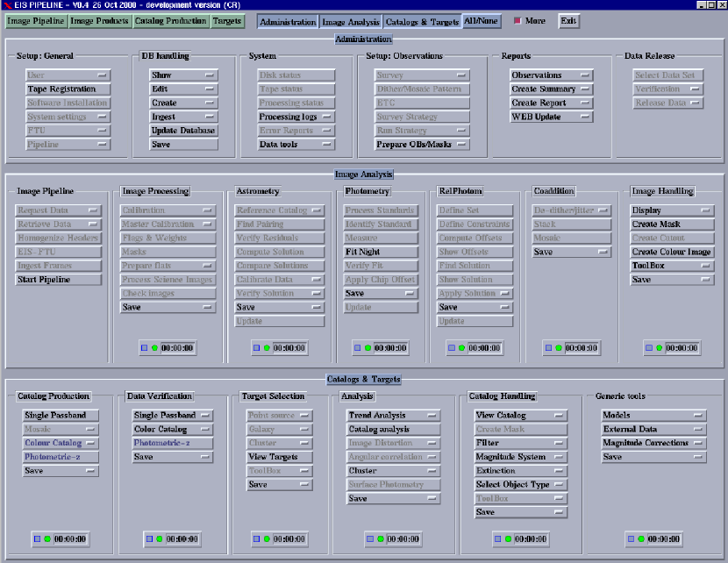The image size is (728, 563).
Task: Switch to the Image Products tab
Action: click(99, 20)
